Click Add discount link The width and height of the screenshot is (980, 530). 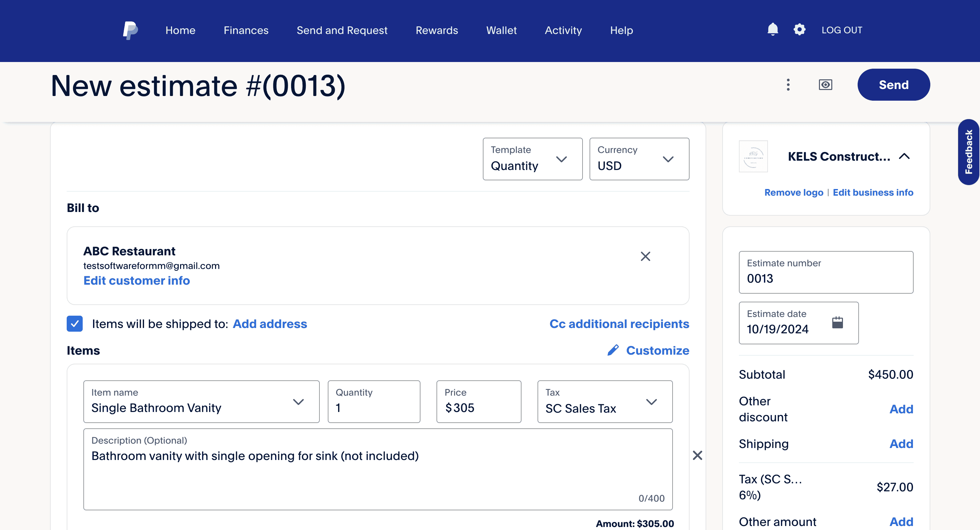click(902, 409)
